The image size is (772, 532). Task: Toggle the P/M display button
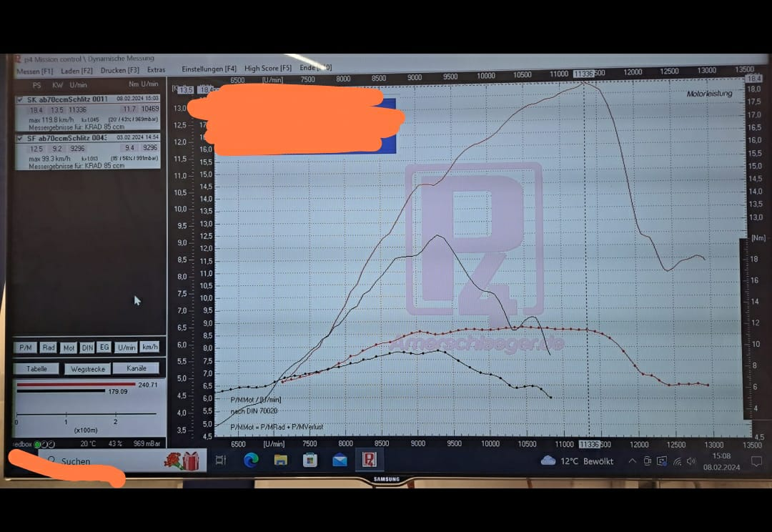26,348
